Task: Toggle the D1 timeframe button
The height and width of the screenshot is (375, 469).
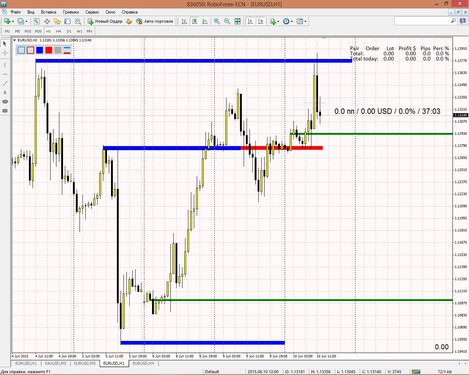Action: point(69,31)
